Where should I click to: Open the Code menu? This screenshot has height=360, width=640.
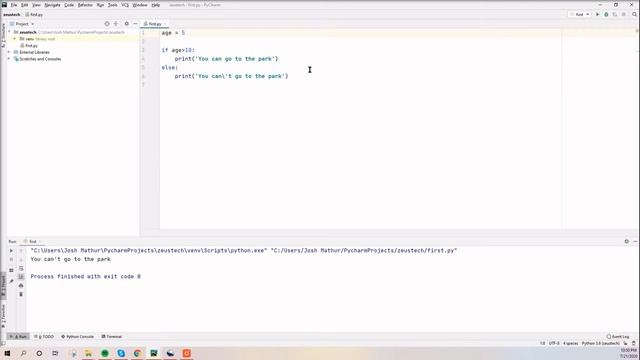[69, 5]
